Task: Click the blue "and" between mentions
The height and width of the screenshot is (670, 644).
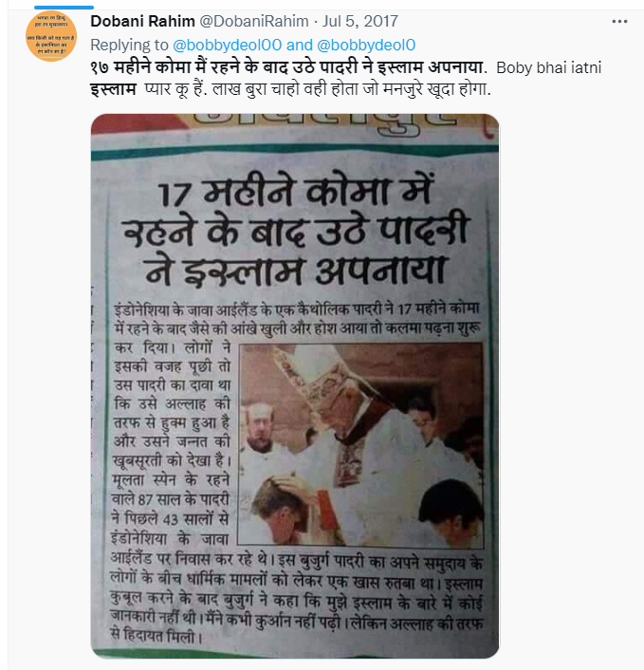Action: point(300,45)
